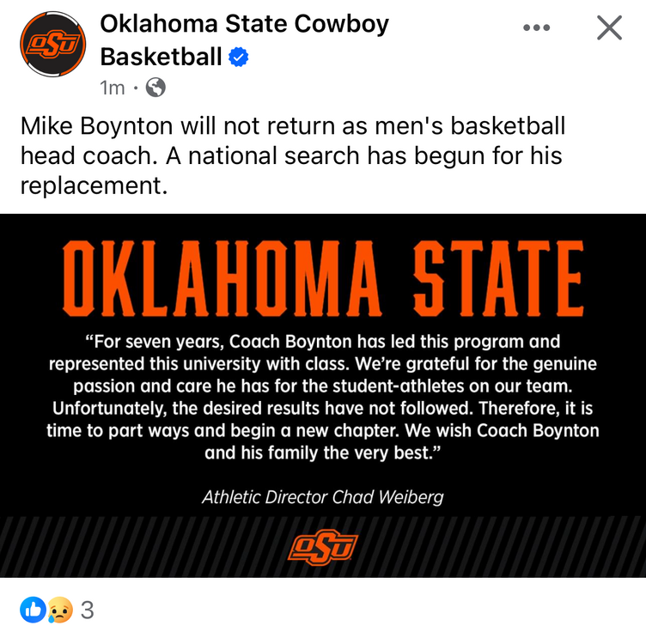Click the post caption about Mike Boynton
Screen dimensions: 646x644
pos(292,155)
